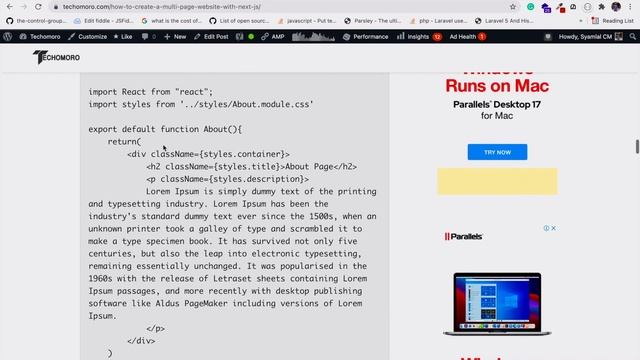Open the WordPress logo menu
This screenshot has width=640, height=360.
click(x=8, y=36)
